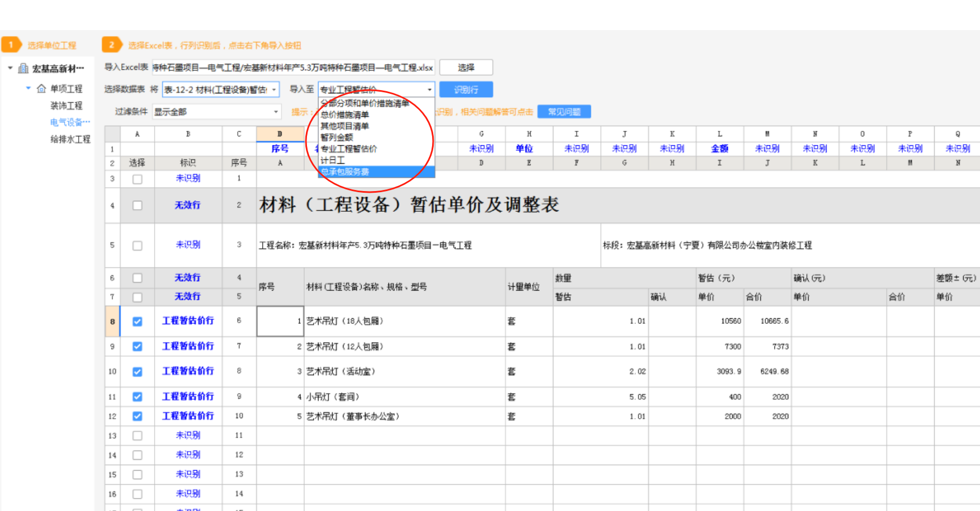Image resolution: width=980 pixels, height=511 pixels.
Task: Tick the checkbox in row 4 无效行
Action: tap(137, 206)
